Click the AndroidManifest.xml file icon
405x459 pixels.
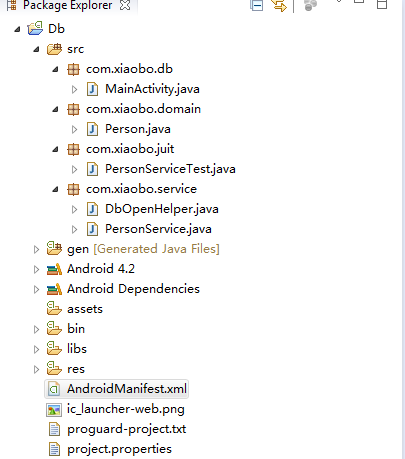point(54,389)
